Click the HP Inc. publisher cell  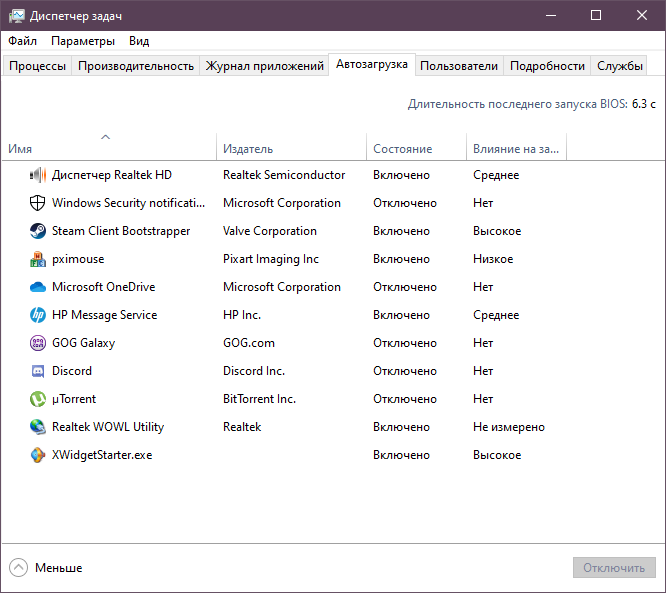click(242, 315)
